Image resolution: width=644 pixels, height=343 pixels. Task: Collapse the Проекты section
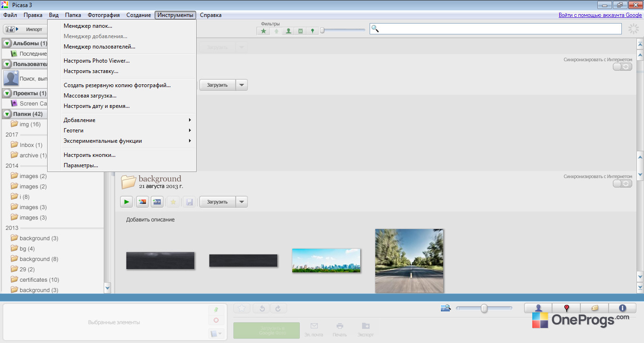point(8,93)
